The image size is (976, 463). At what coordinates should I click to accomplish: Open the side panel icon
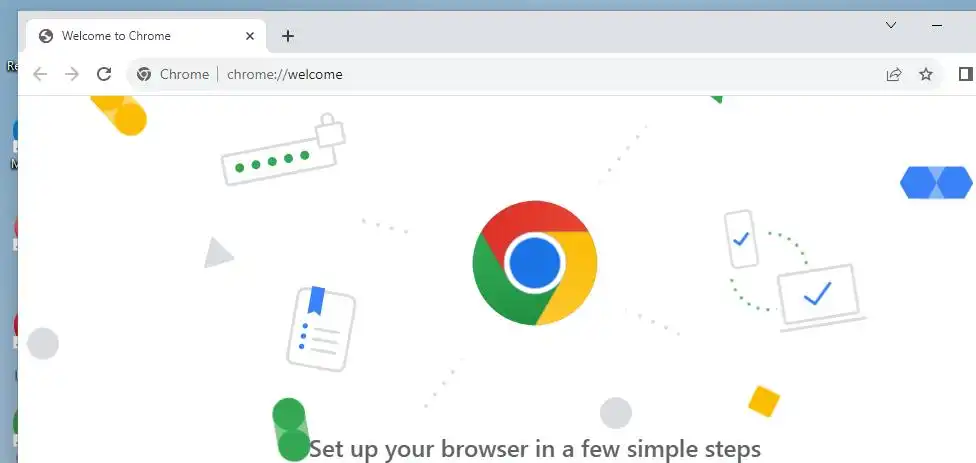point(965,74)
